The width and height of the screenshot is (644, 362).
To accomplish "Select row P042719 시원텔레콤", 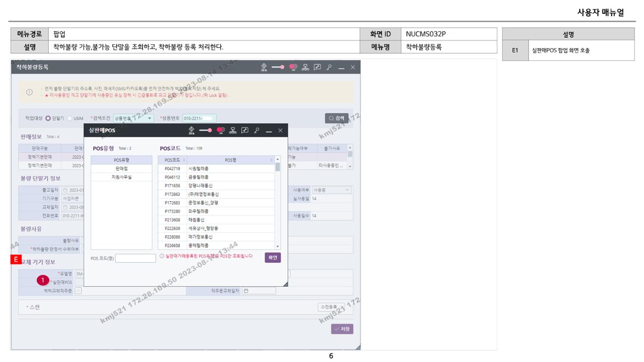I will 216,169.
